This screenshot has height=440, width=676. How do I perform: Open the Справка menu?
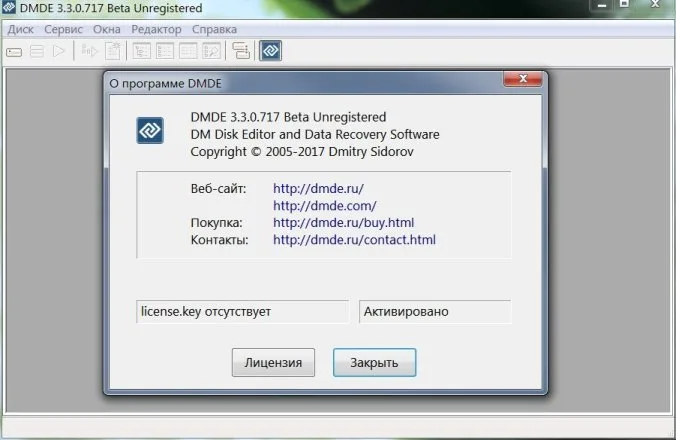tap(214, 29)
